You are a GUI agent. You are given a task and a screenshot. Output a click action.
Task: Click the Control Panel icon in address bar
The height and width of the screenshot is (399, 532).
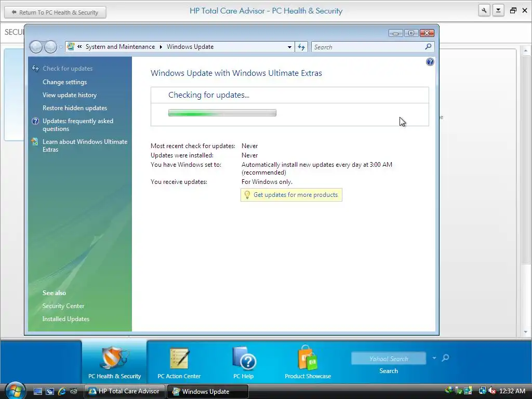[71, 46]
